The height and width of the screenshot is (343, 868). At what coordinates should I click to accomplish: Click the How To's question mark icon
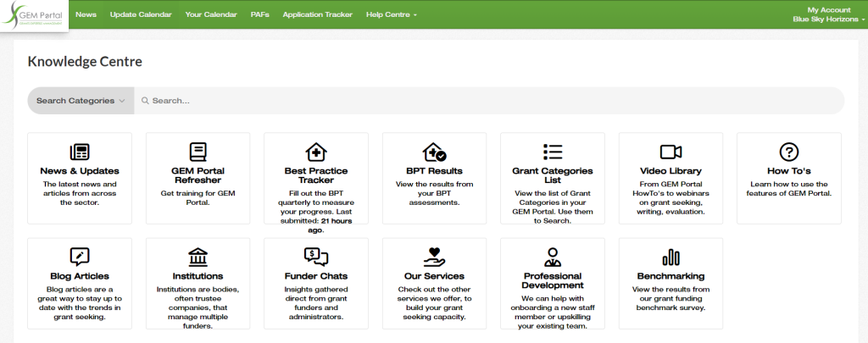pyautogui.click(x=789, y=152)
